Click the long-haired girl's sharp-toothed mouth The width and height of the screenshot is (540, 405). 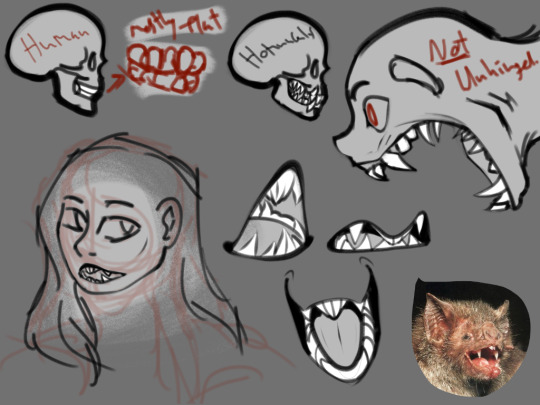point(101,273)
